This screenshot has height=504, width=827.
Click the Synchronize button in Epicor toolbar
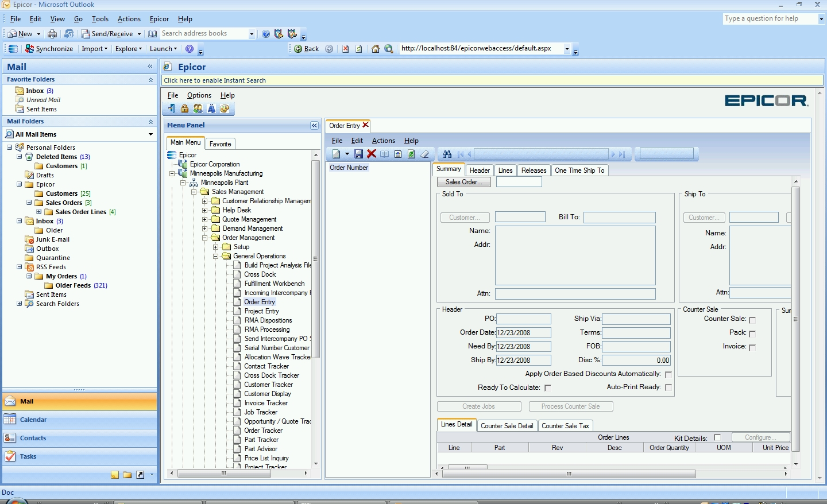coord(49,49)
